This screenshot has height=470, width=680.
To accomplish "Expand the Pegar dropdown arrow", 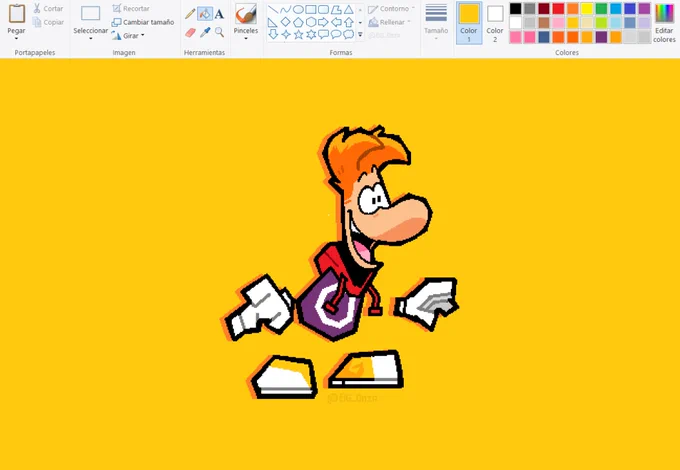I will [16, 39].
